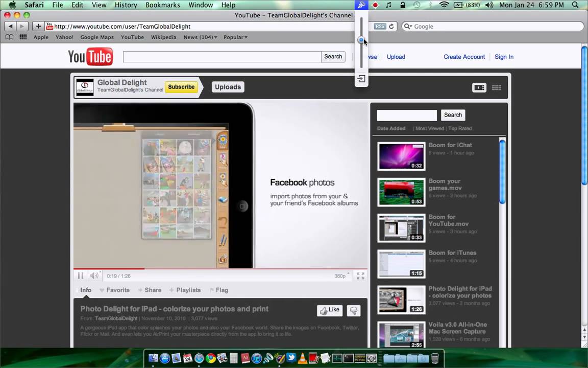Switch to the Playlists tab
The image size is (588, 368).
pyautogui.click(x=185, y=290)
